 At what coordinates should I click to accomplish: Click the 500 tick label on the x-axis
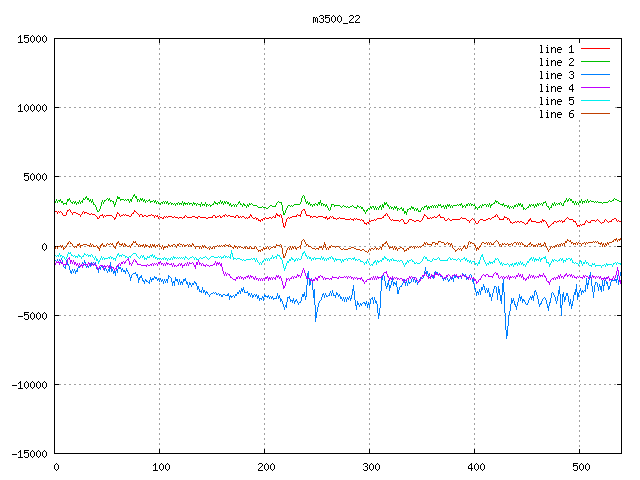click(x=579, y=466)
